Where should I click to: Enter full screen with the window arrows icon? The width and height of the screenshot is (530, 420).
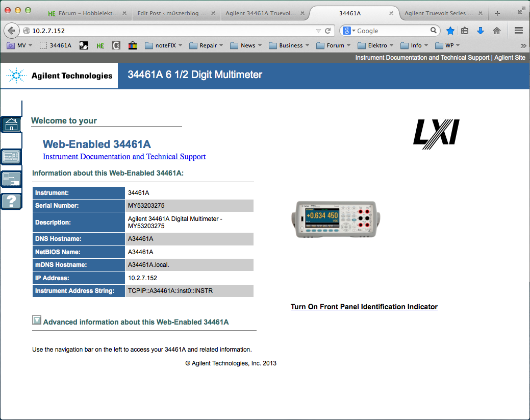(x=521, y=11)
